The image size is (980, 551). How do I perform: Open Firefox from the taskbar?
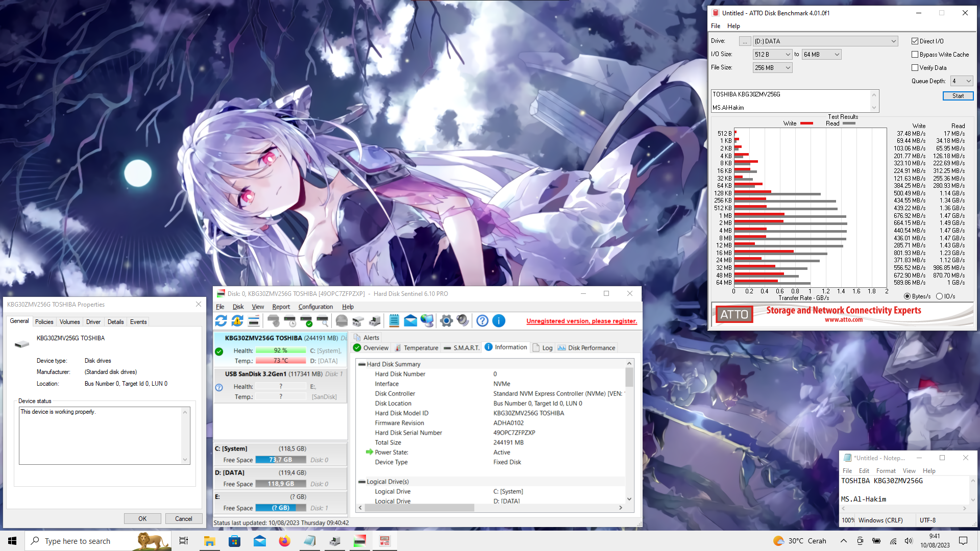284,541
